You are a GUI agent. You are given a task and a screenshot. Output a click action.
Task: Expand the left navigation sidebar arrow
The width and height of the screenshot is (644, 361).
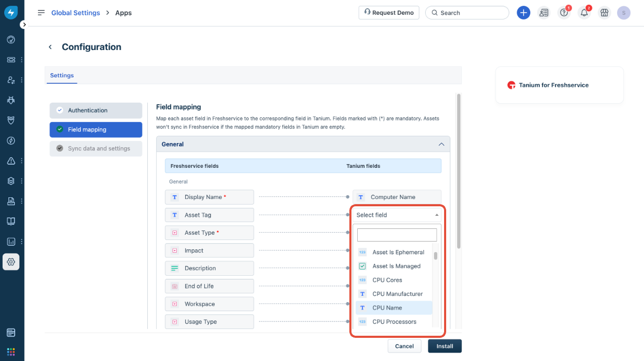[x=24, y=25]
